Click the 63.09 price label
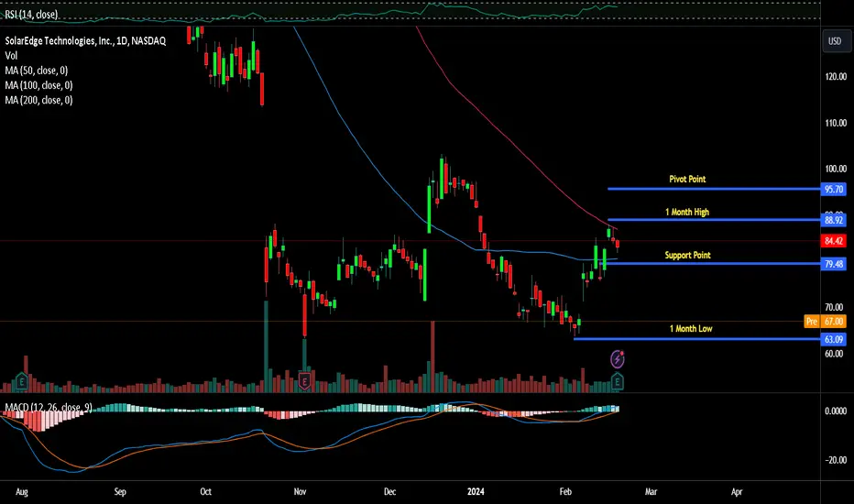 (833, 339)
